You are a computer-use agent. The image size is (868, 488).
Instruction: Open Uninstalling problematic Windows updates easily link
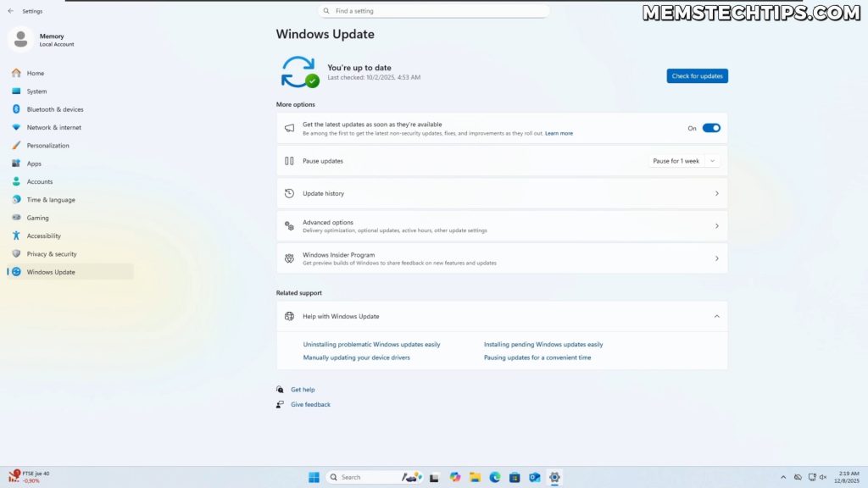tap(371, 344)
